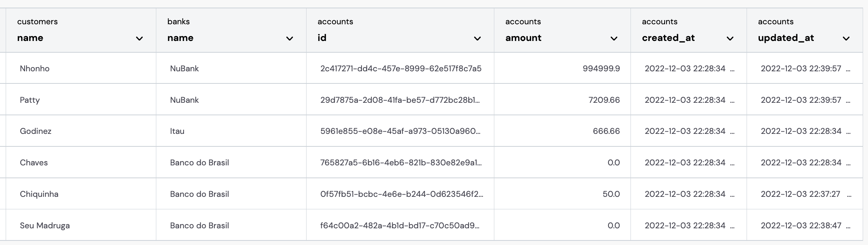Screen dimensions: 868x245
Task: Select the Patty row customer name
Action: point(30,100)
